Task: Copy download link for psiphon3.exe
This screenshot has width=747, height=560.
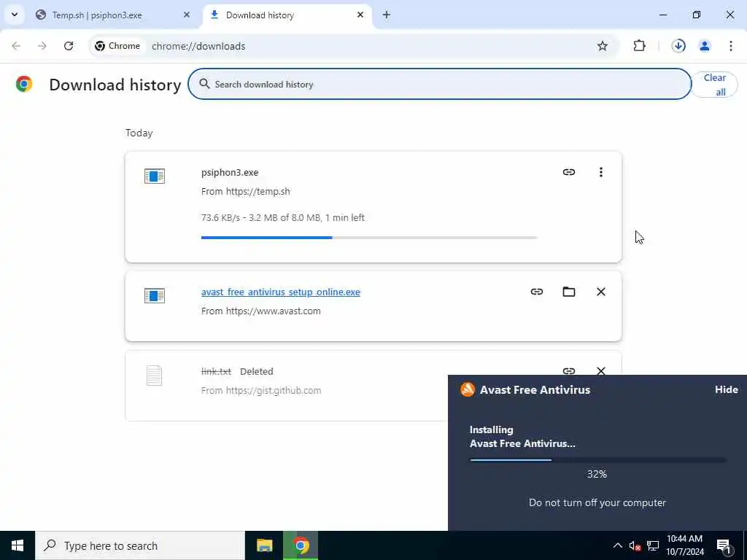Action: click(569, 172)
